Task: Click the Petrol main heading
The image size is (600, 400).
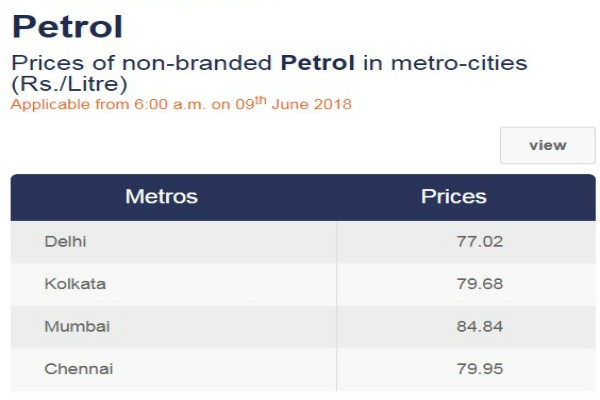Action: coord(67,26)
